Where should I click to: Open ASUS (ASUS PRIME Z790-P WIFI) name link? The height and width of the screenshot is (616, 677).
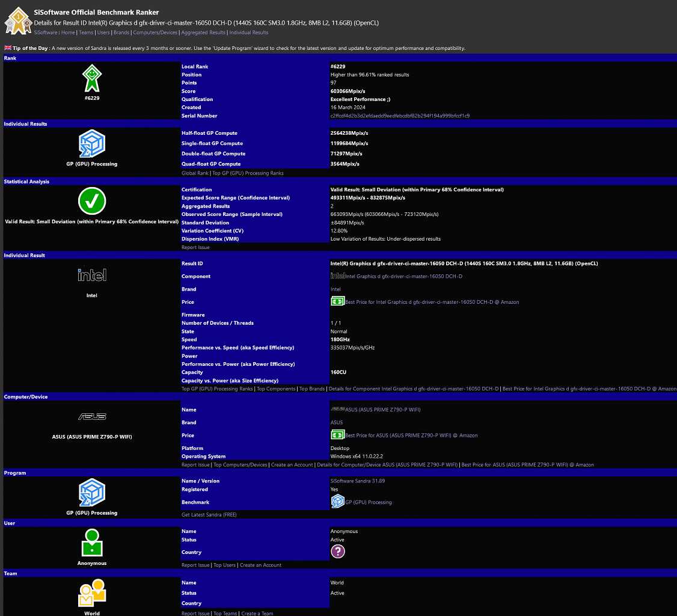pos(383,410)
